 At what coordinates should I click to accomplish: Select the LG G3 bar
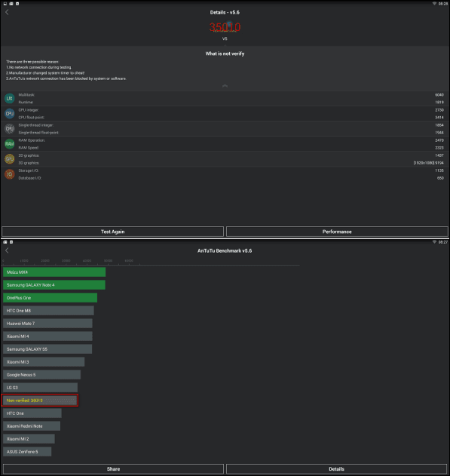(41, 388)
